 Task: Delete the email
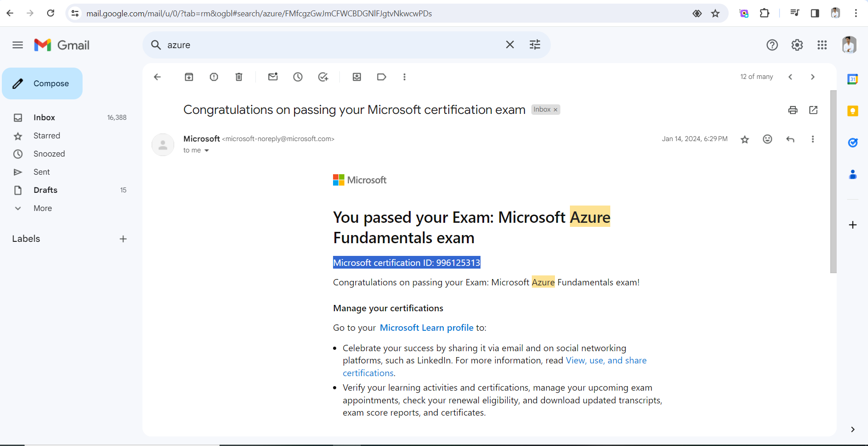pyautogui.click(x=238, y=77)
